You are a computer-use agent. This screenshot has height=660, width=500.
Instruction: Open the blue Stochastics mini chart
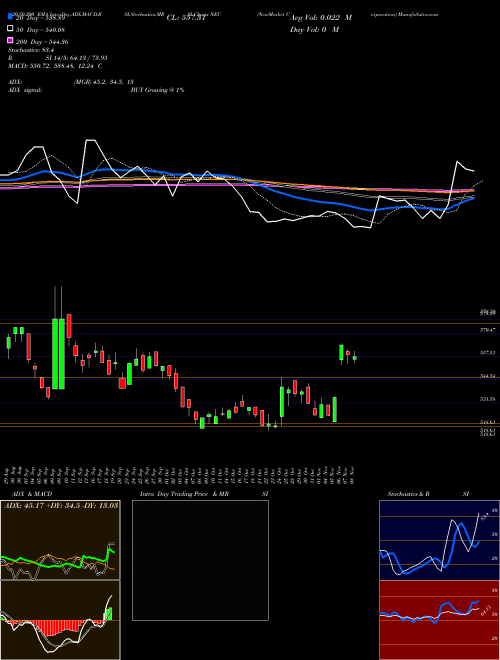tap(439, 540)
